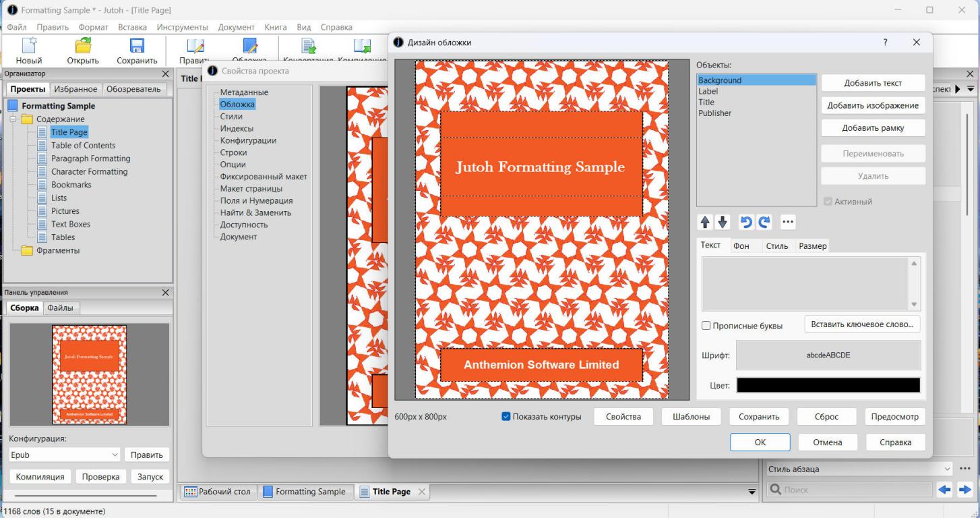The width and height of the screenshot is (980, 518).
Task: Click the undo icon in cover designer
Action: (745, 222)
